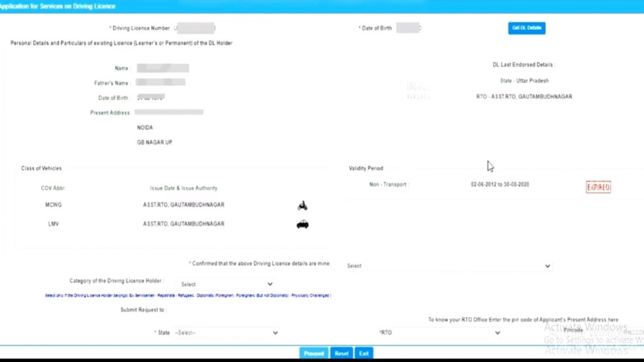Click the validity dates 02-06-2012 to 30-08-2020

pyautogui.click(x=500, y=184)
